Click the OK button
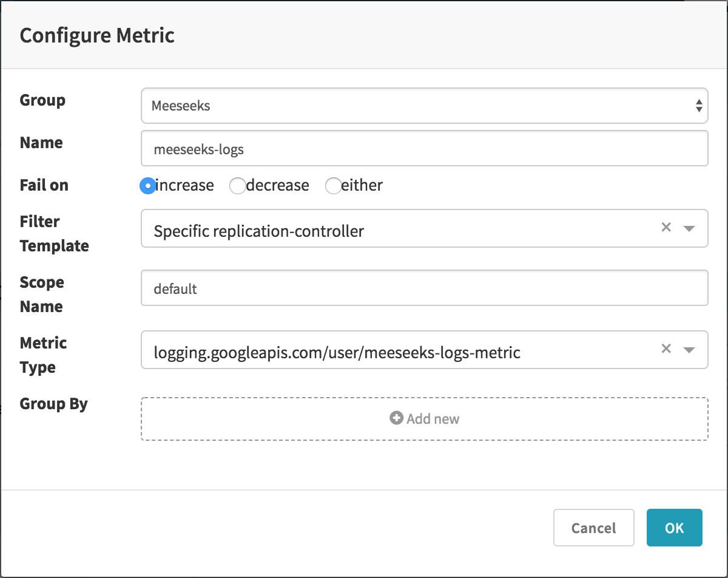 pos(674,528)
